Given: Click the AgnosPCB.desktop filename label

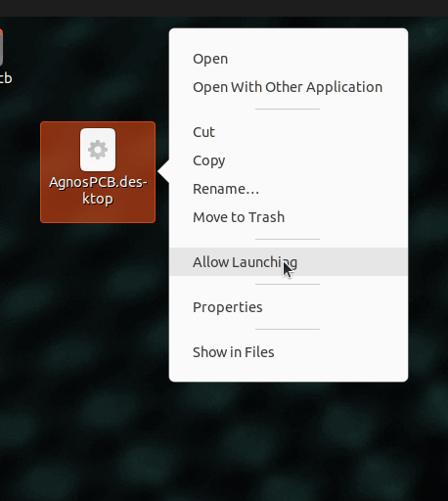Looking at the screenshot, I should pos(98,191).
